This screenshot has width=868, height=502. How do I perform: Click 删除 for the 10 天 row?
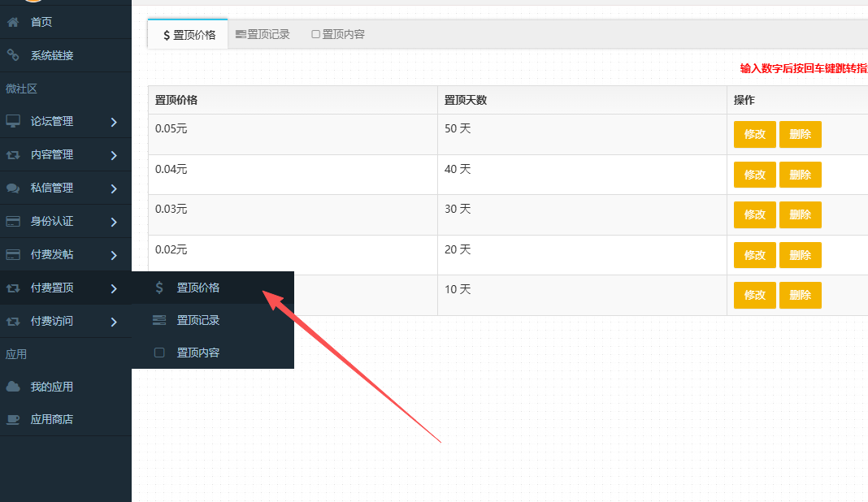coord(800,295)
